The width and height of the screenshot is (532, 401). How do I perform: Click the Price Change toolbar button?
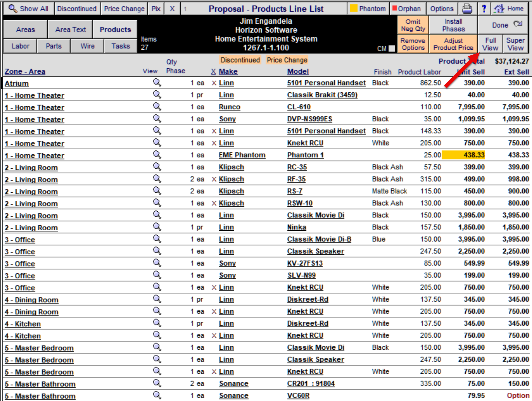pyautogui.click(x=124, y=9)
